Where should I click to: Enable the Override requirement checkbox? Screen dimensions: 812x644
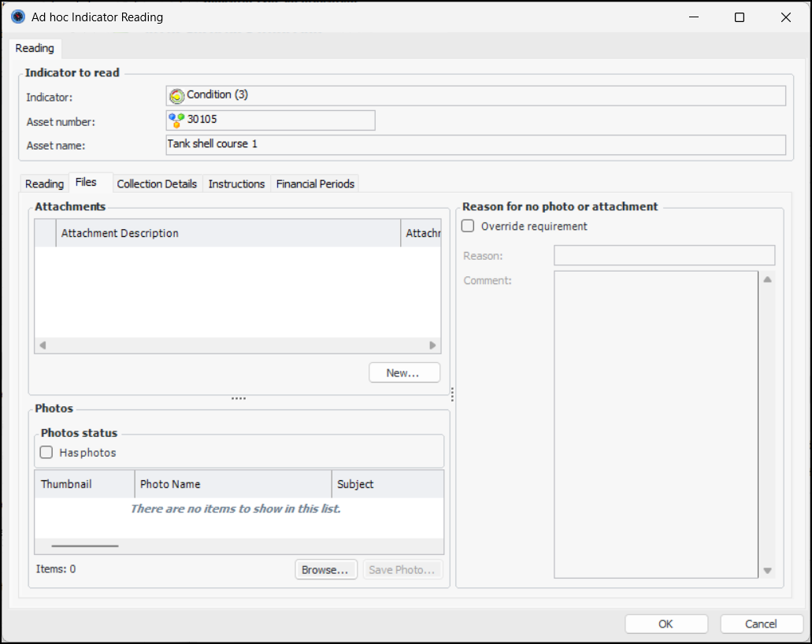point(468,226)
